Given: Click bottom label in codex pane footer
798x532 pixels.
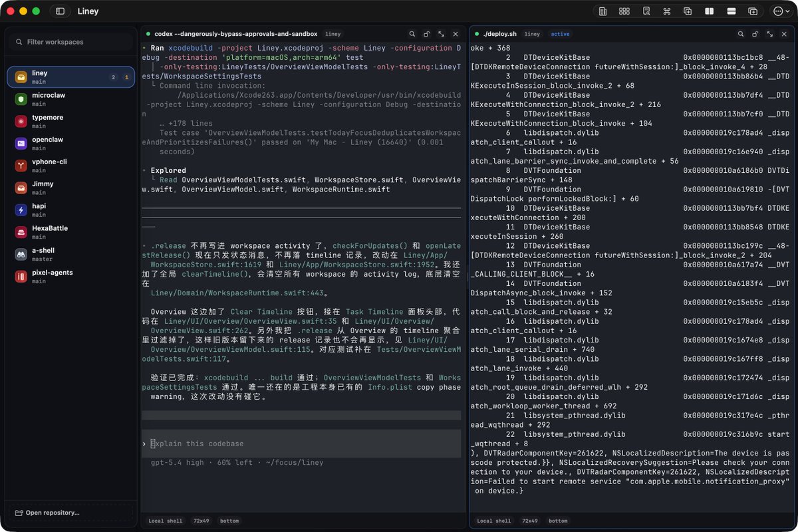Looking at the screenshot, I should coord(229,521).
